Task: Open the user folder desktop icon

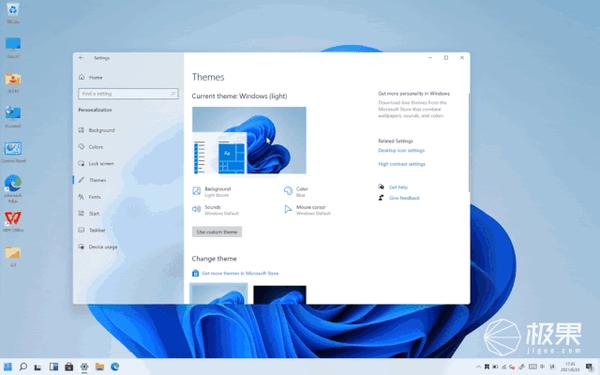Action: (13, 82)
